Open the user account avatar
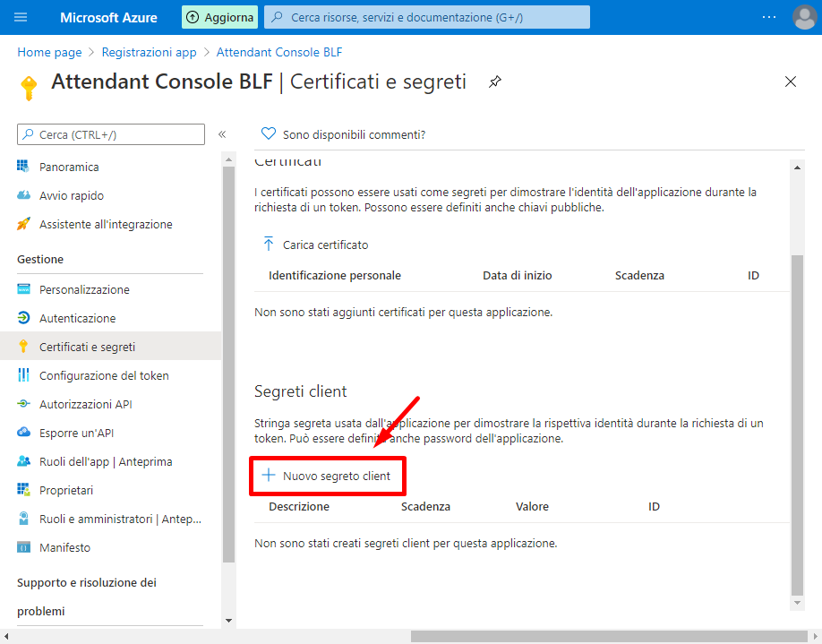822x644 pixels. [805, 17]
